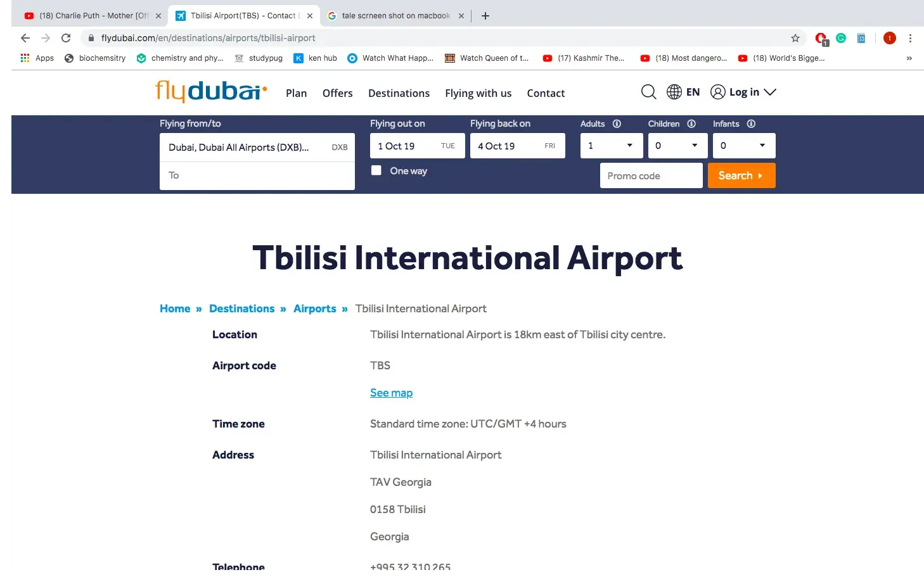Viewport: 924px width, 584px height.
Task: Open the Chrome profile avatar
Action: point(890,38)
